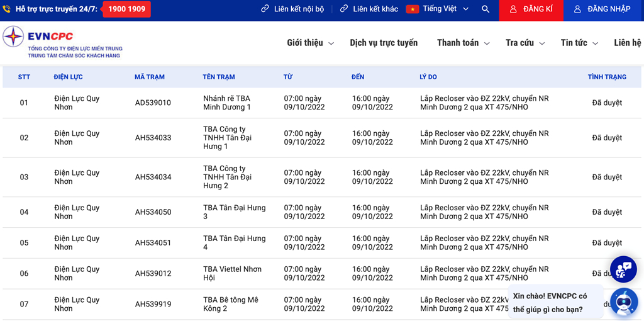This screenshot has height=321, width=644.
Task: Click the phone support icon
Action: 6,9
